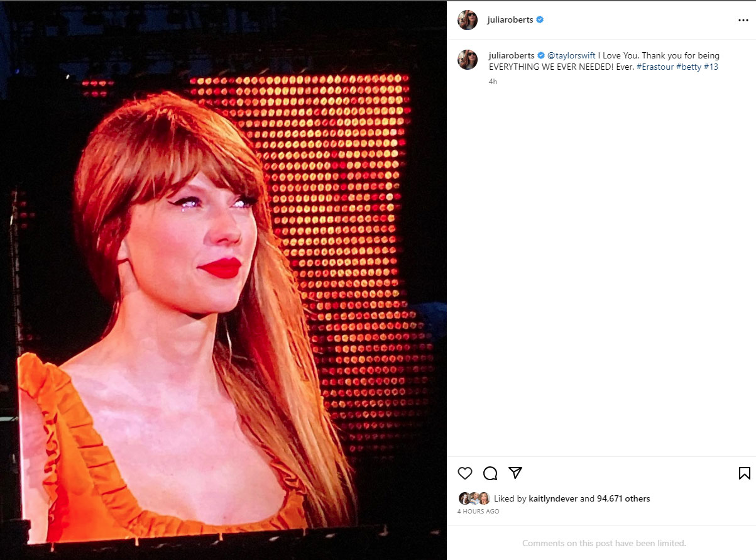756x560 pixels.
Task: Click the liker avatars beside 'Liked by'
Action: (x=474, y=498)
